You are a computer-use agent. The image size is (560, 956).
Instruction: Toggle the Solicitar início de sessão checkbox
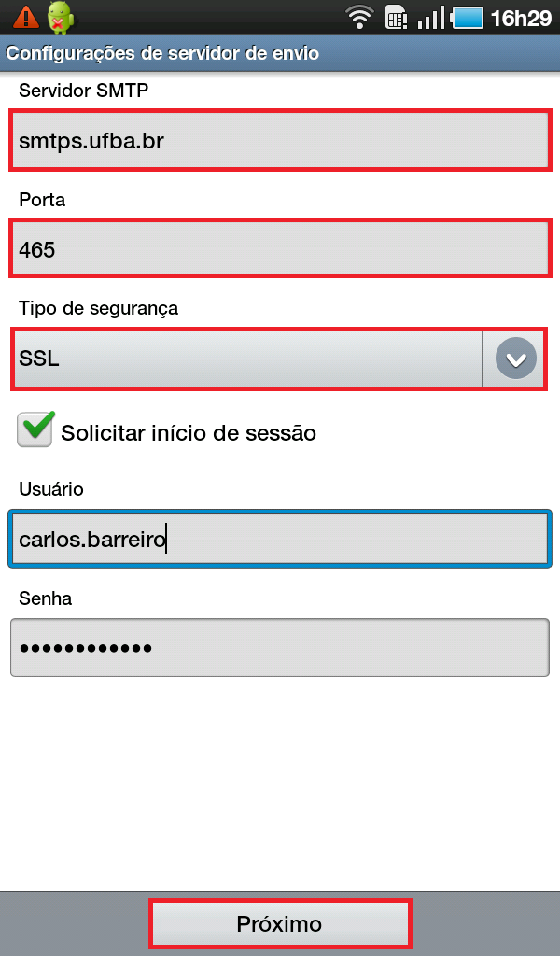(35, 429)
